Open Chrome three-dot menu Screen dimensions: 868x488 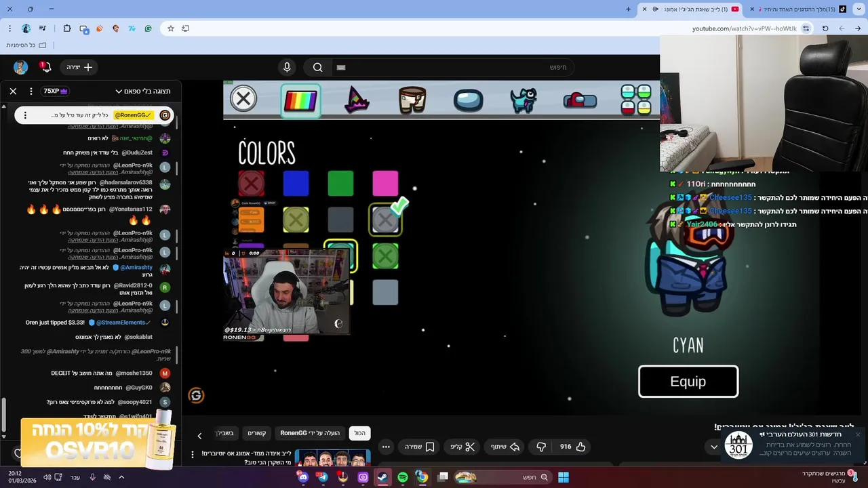click(9, 28)
